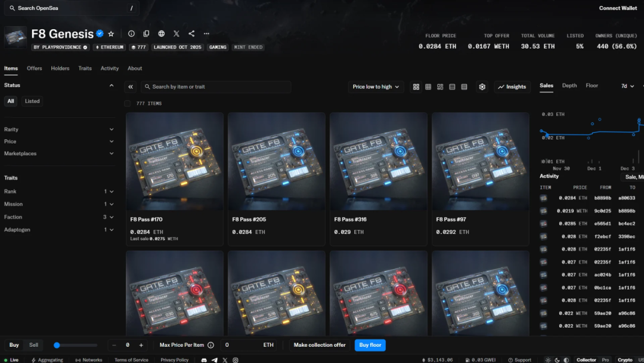
Task: Open the Offers tab
Action: [x=35, y=69]
